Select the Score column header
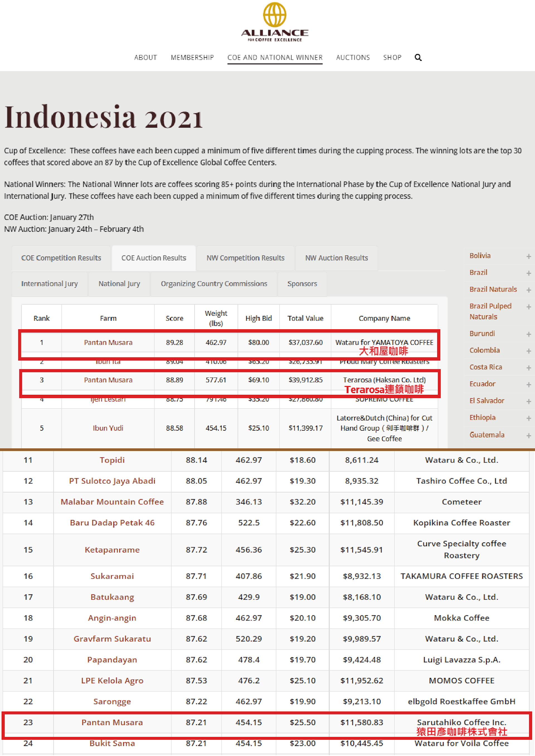The height and width of the screenshot is (756, 535). click(175, 319)
